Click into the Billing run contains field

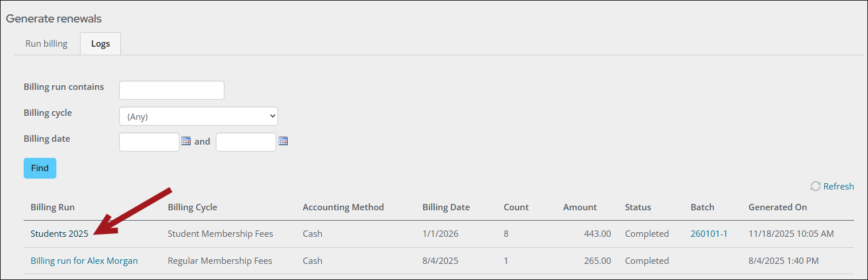172,90
